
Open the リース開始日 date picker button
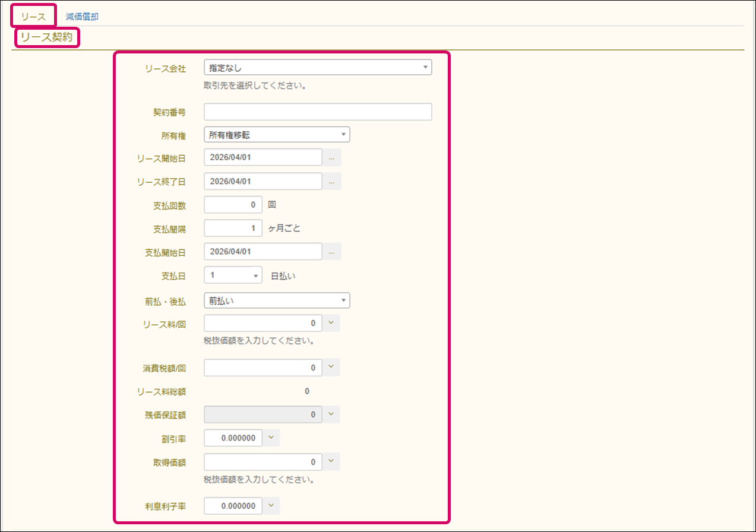331,157
